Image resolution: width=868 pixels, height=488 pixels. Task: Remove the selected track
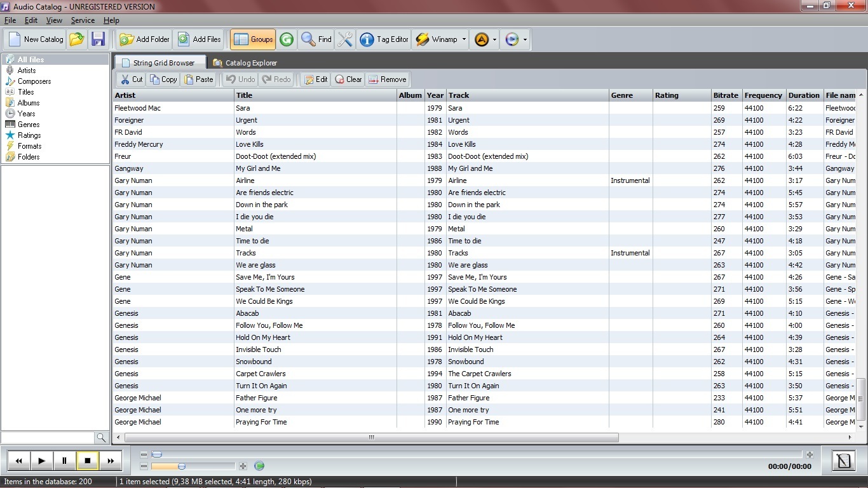pyautogui.click(x=387, y=79)
